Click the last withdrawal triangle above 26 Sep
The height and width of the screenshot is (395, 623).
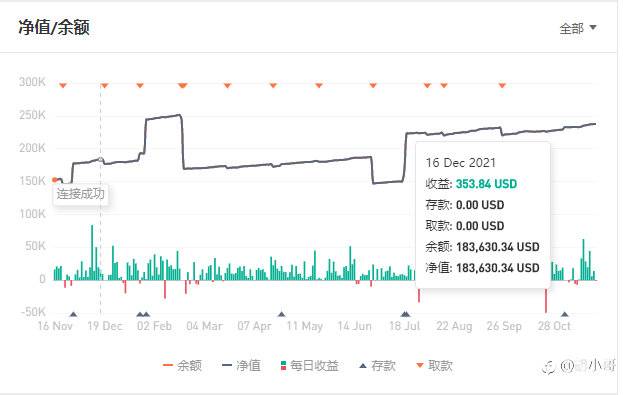(x=502, y=85)
